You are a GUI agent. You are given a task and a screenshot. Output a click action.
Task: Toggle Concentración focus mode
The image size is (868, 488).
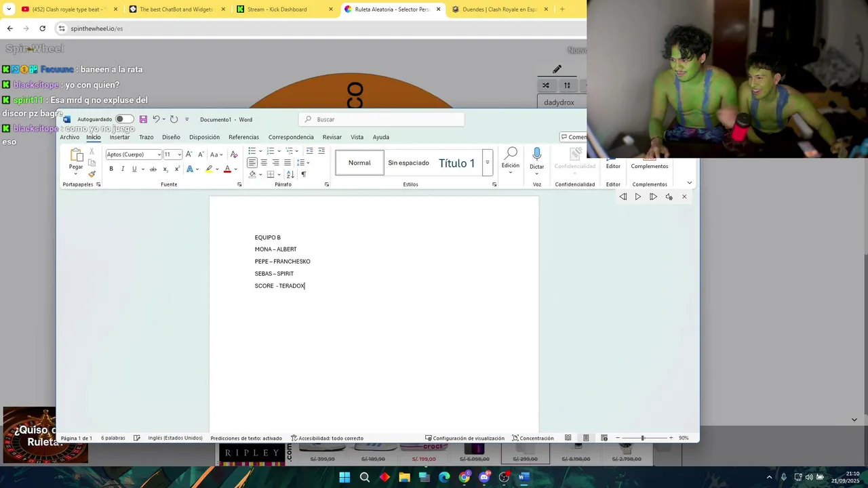point(533,438)
